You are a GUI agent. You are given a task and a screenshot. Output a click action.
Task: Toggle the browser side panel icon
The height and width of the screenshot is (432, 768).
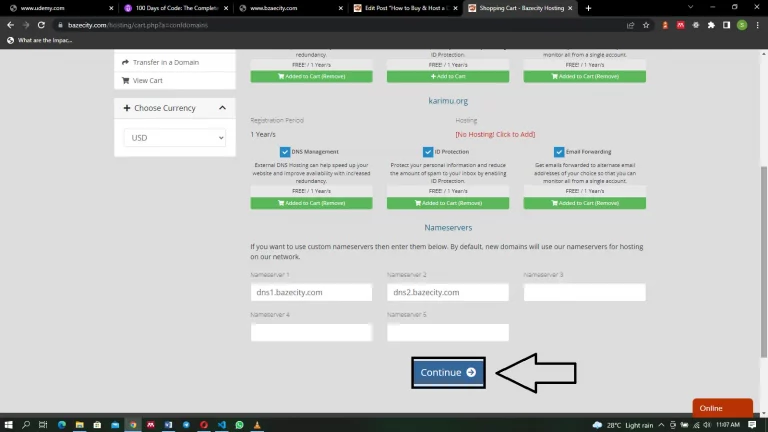(726, 25)
